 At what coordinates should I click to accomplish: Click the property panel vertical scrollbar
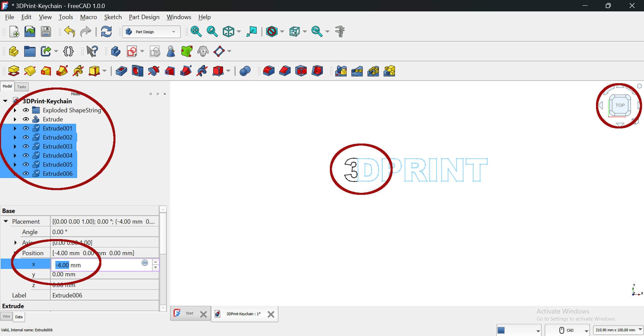point(163,234)
